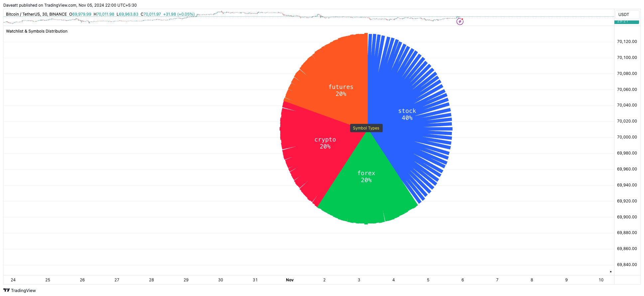
Task: Select the orange futures 20% pie slice
Action: tap(341, 90)
